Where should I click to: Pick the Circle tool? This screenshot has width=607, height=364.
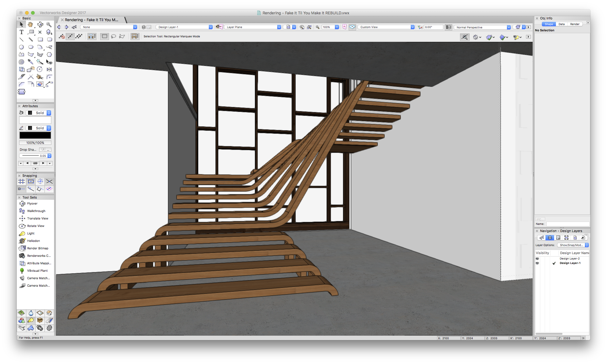click(x=22, y=47)
